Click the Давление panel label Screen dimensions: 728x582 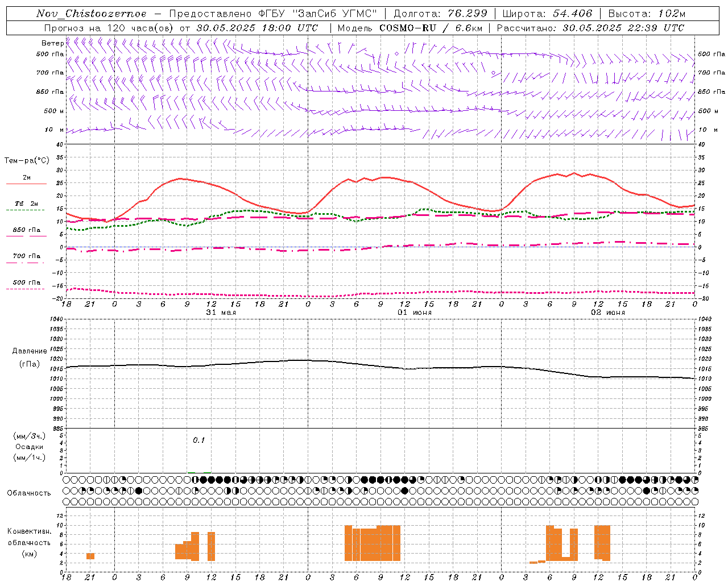30,351
